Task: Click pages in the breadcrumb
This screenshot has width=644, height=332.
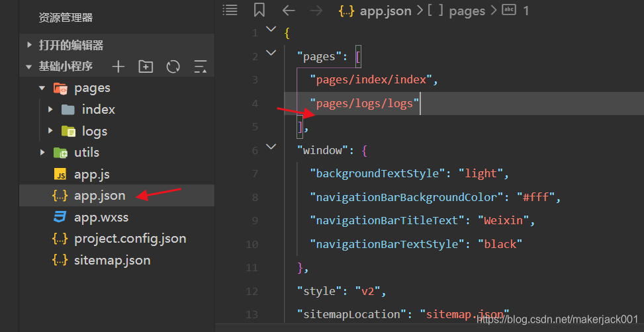Action: [x=467, y=11]
